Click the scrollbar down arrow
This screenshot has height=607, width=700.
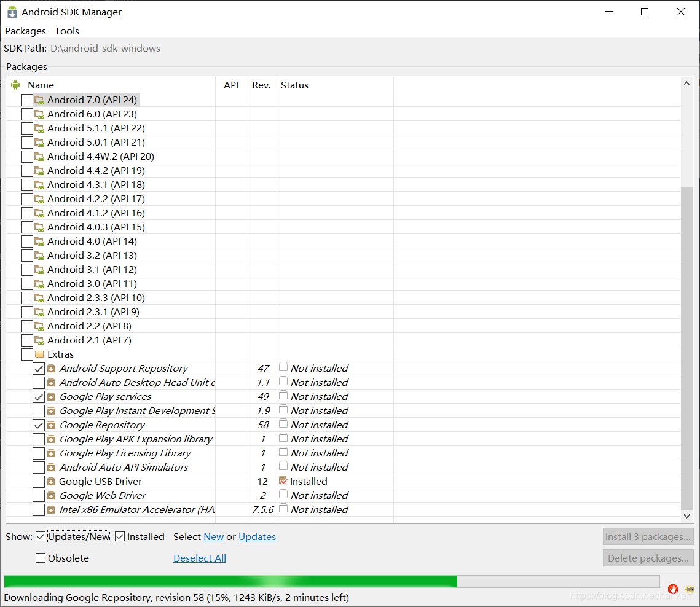coord(686,517)
